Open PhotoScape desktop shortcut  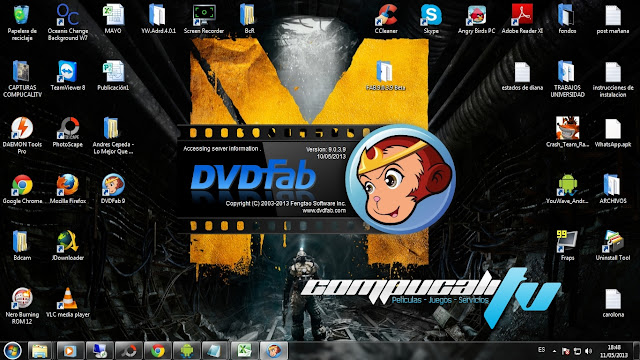(68, 128)
